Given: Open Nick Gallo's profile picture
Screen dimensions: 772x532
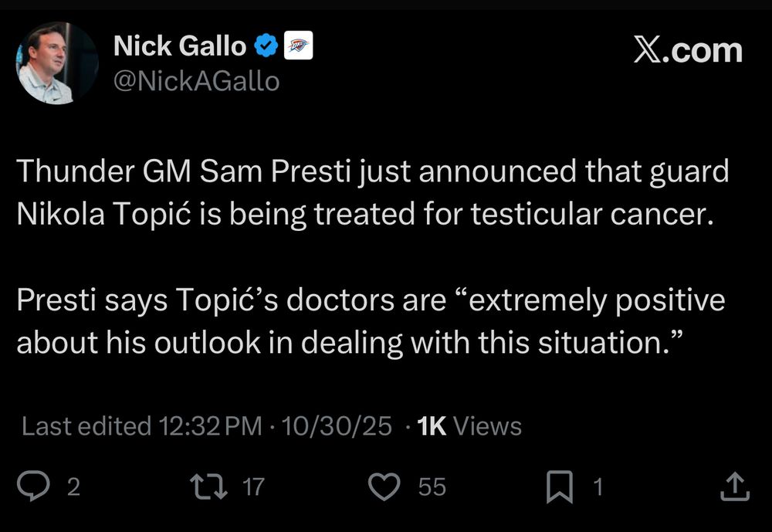Looking at the screenshot, I should (x=56, y=63).
